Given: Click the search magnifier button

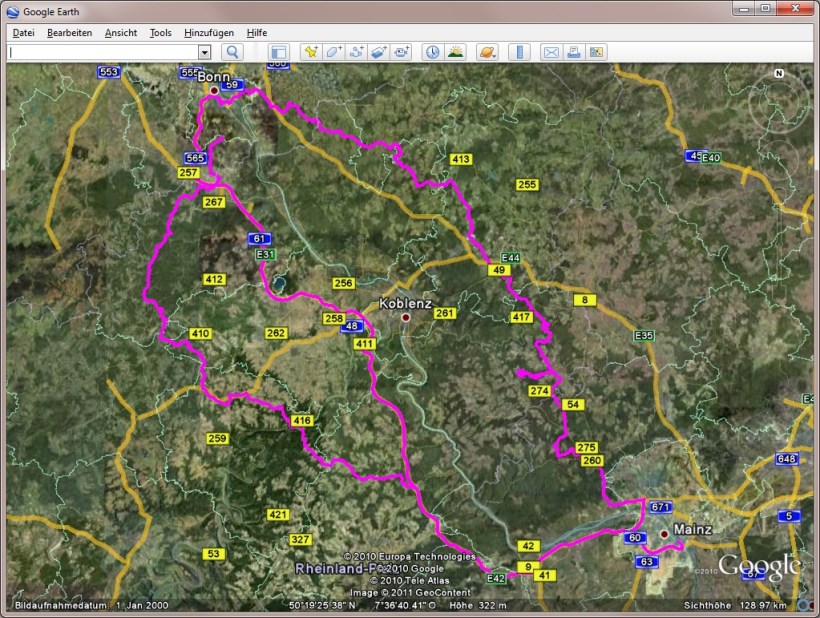Looking at the screenshot, I should pyautogui.click(x=232, y=52).
